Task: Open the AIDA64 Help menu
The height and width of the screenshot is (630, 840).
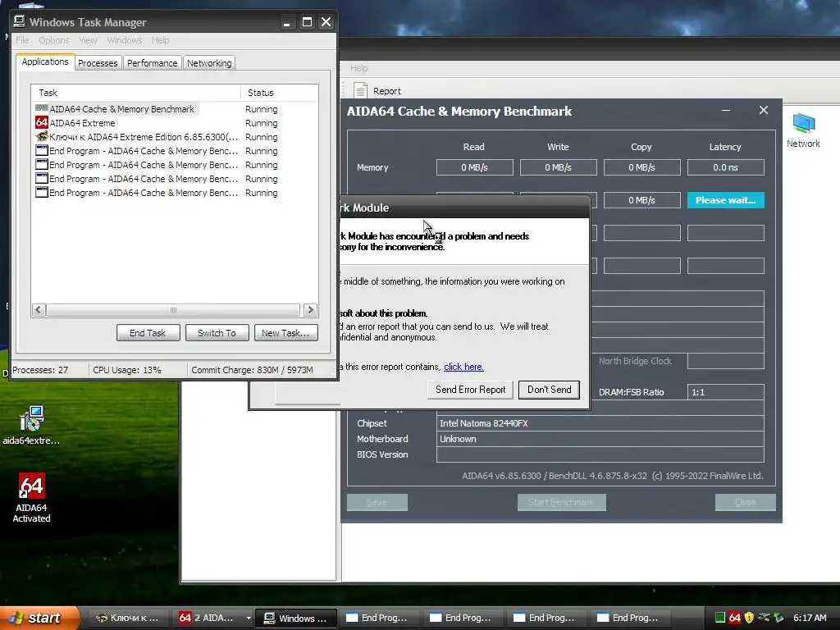Action: [359, 68]
